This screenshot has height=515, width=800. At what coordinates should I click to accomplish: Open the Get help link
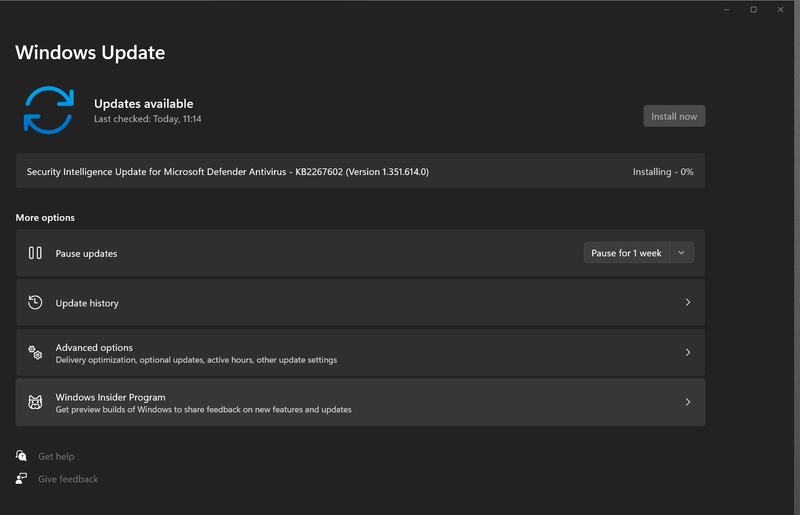(x=56, y=456)
